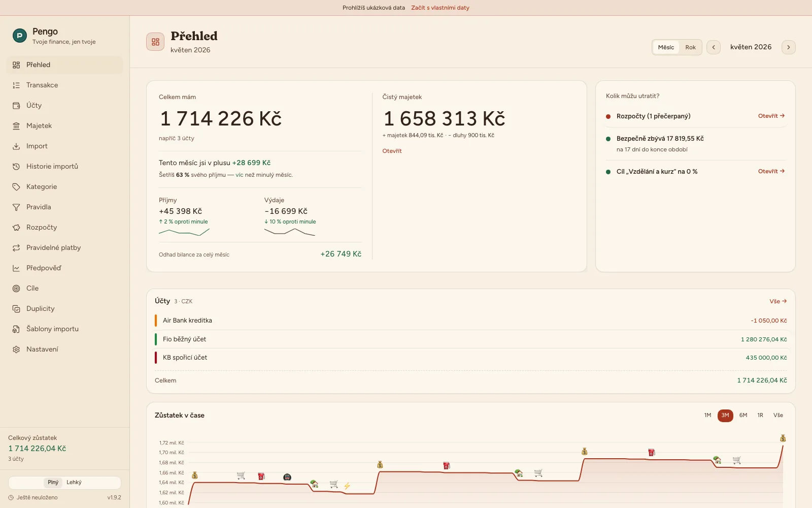Screen dimensions: 812x508
Task: Set balance chart range to 3M
Action: [x=725, y=416]
